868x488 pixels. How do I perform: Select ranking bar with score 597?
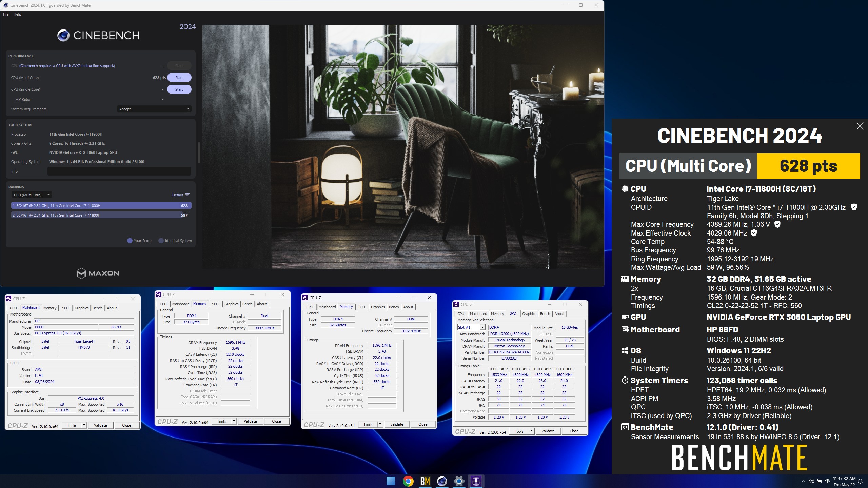pyautogui.click(x=101, y=215)
